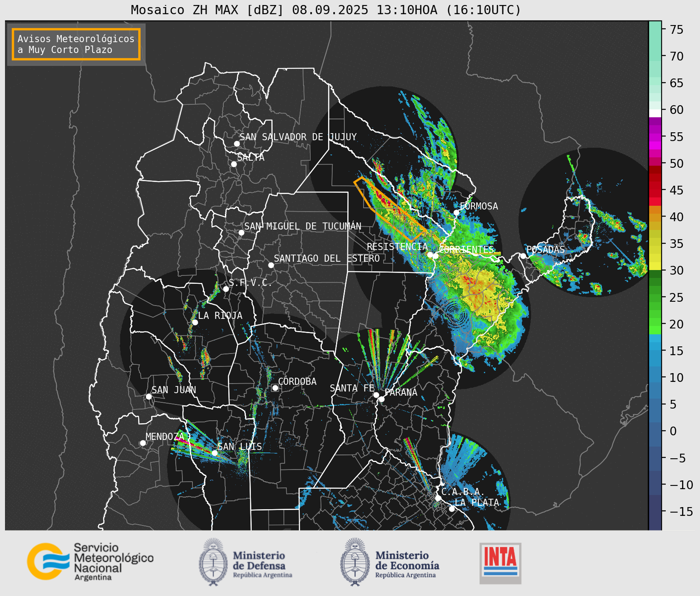Click the 10 dBZ blue band on color scale

pos(655,375)
